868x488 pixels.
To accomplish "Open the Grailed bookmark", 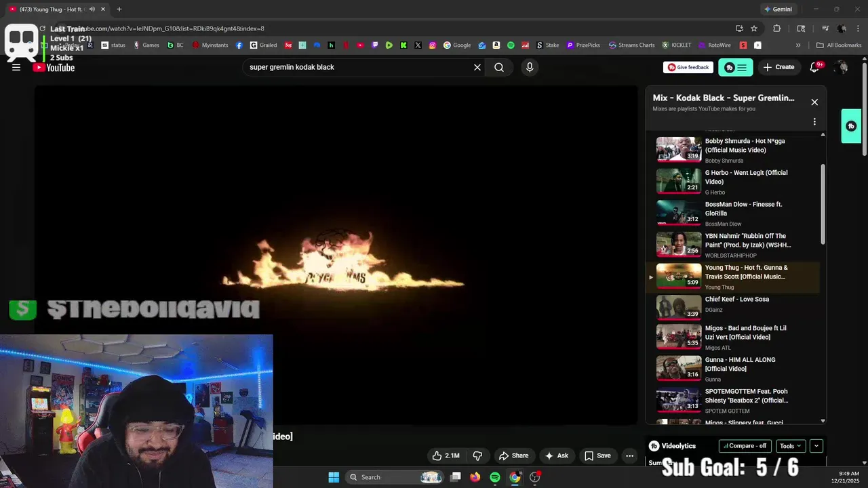I will coord(264,45).
